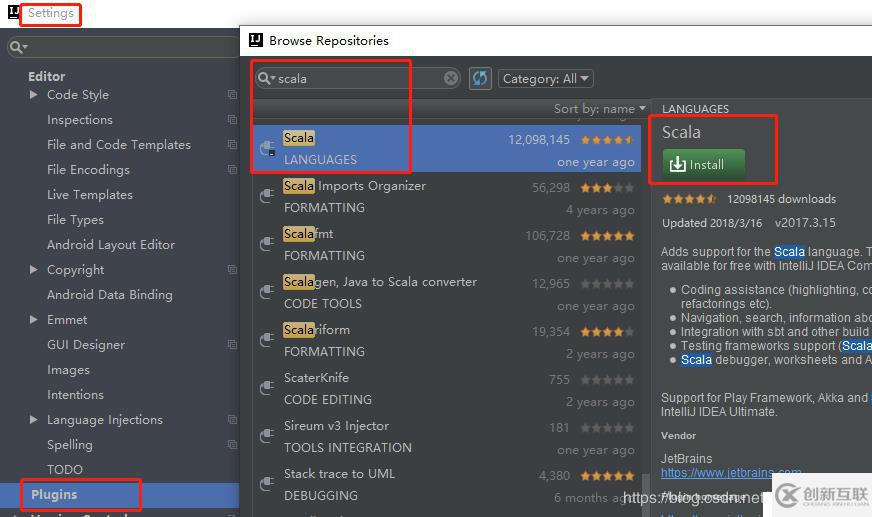Click the project-level icon beside Code Style
Screen dimensions: 872x517
232,95
